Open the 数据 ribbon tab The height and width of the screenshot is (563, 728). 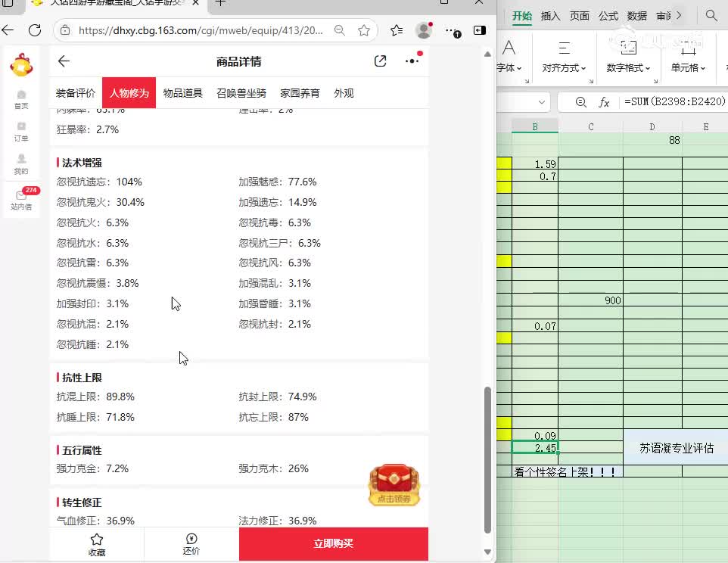637,16
